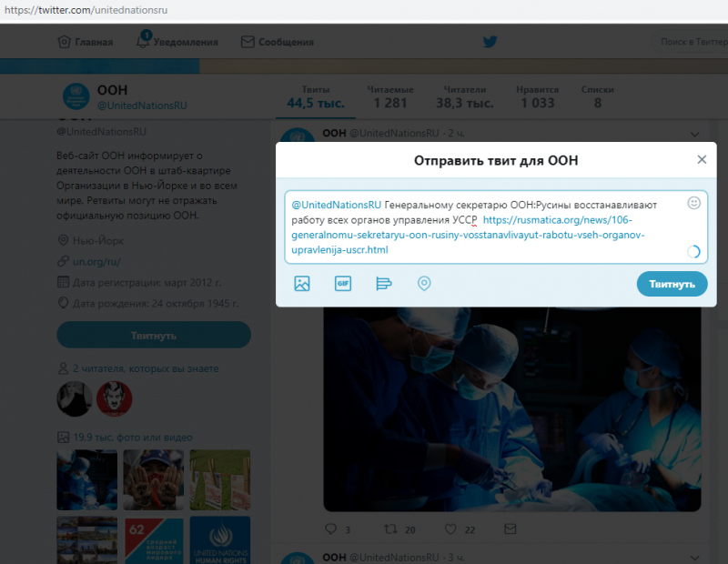Select the Читатели 38,3 тыс. tab

(465, 97)
